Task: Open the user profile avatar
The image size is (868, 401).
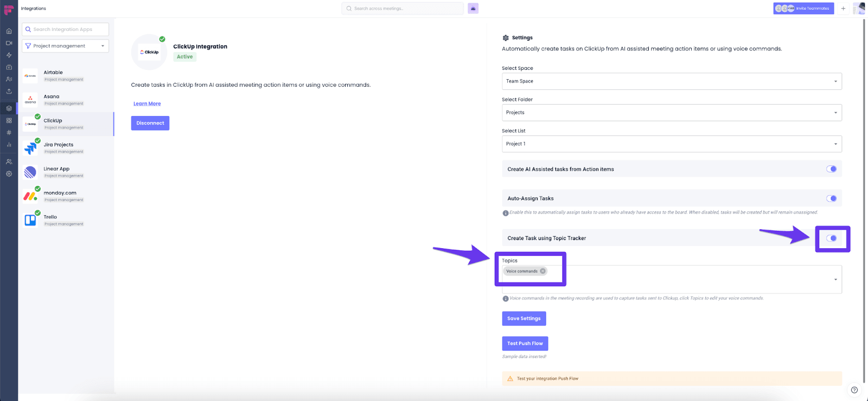Action: [x=859, y=8]
